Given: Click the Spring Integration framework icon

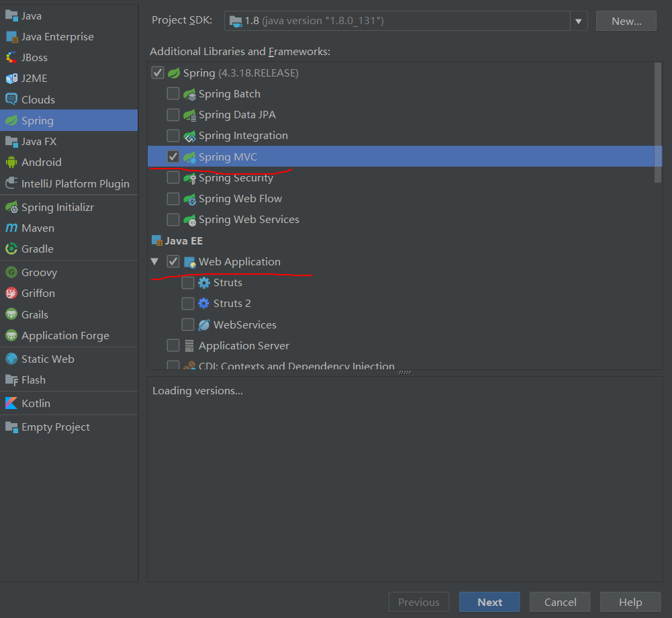Looking at the screenshot, I should click(x=190, y=136).
